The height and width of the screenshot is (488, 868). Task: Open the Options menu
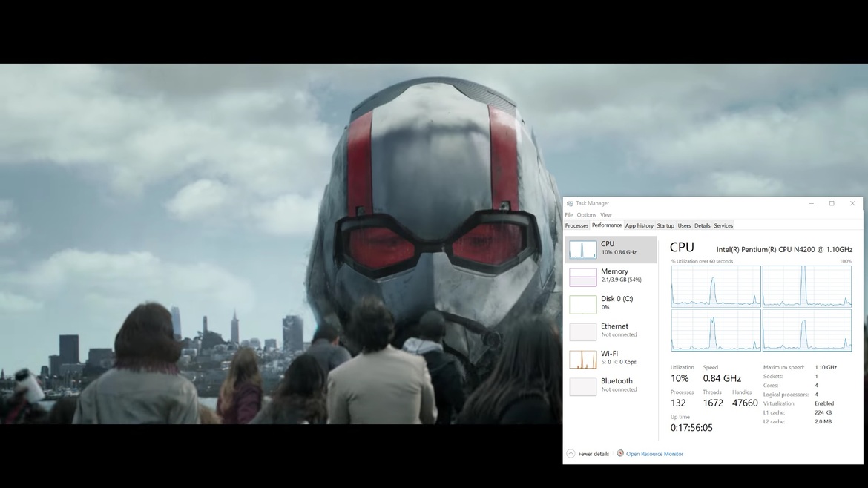(586, 215)
